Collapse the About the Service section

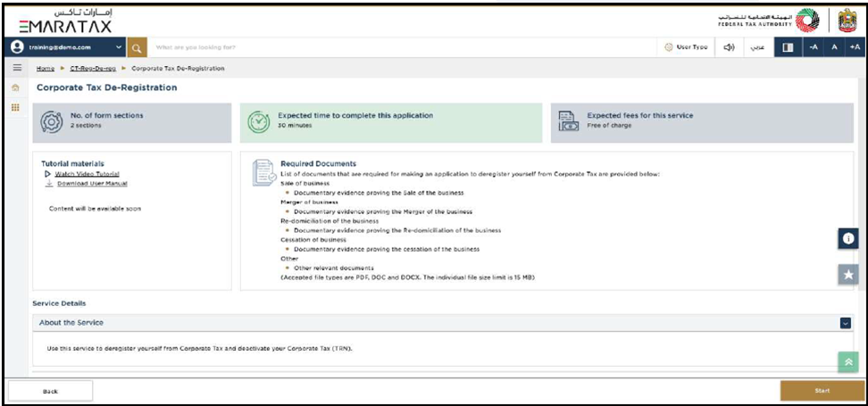845,323
